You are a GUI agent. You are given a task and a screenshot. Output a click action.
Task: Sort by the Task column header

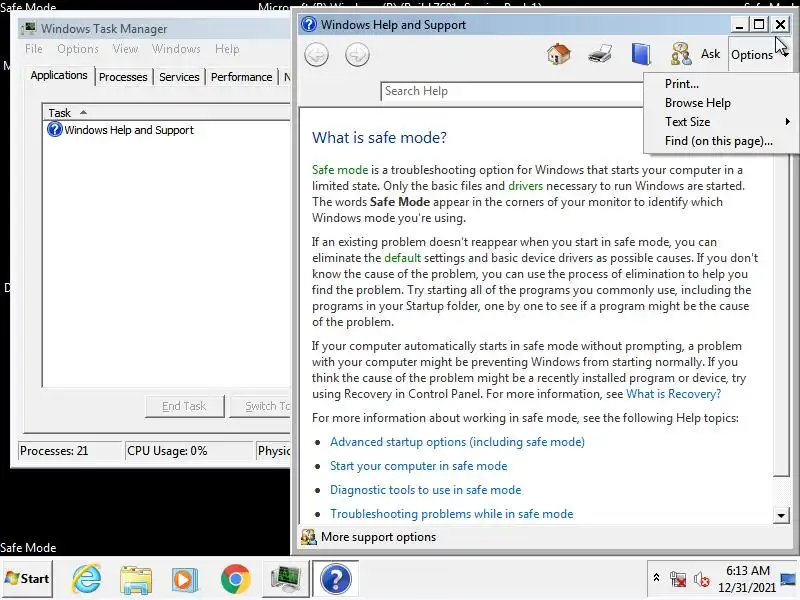166,113
